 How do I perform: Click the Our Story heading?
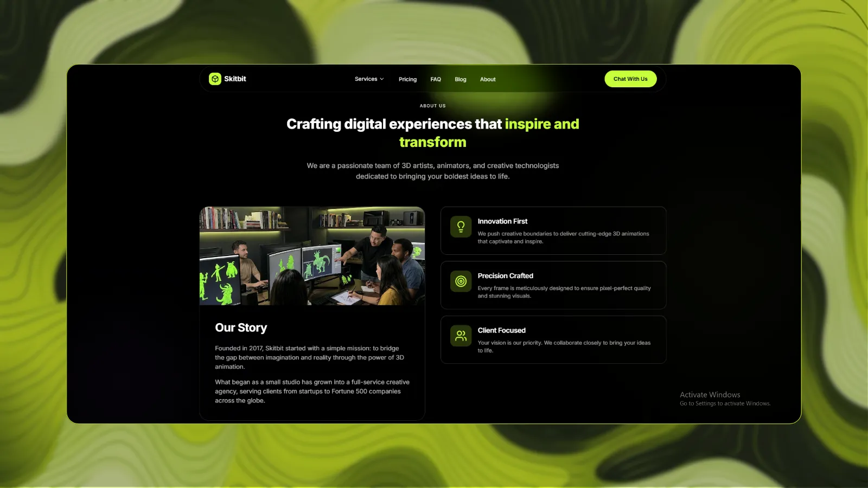[241, 328]
